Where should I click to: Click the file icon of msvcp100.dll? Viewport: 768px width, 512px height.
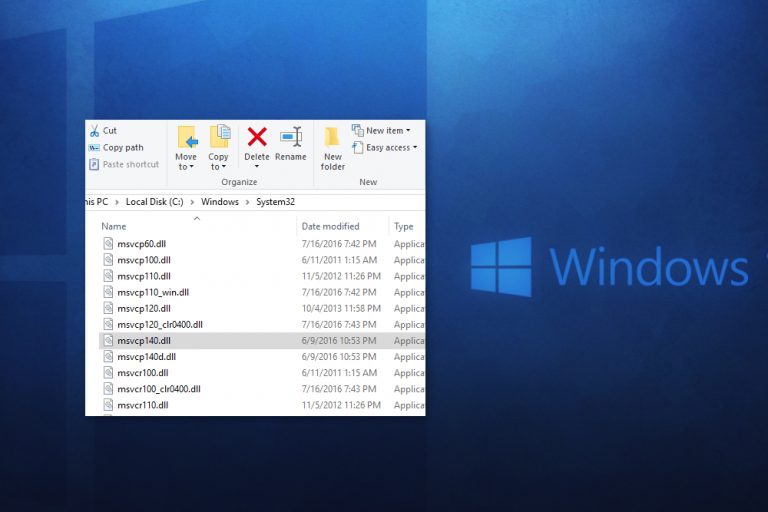click(108, 260)
